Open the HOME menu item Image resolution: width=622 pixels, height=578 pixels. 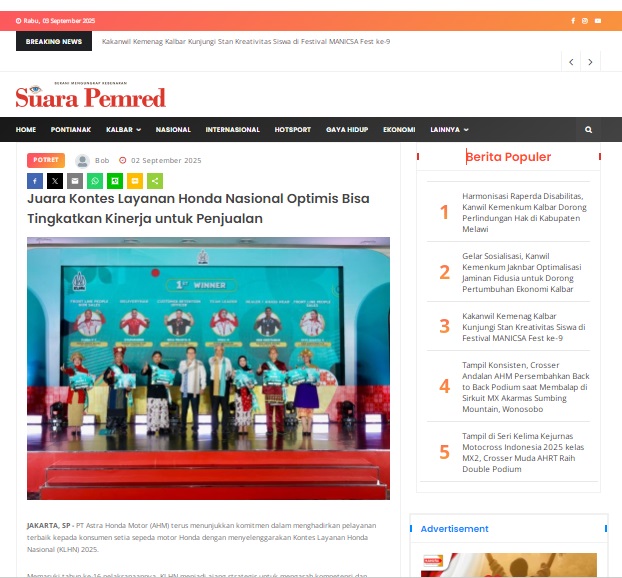26,130
